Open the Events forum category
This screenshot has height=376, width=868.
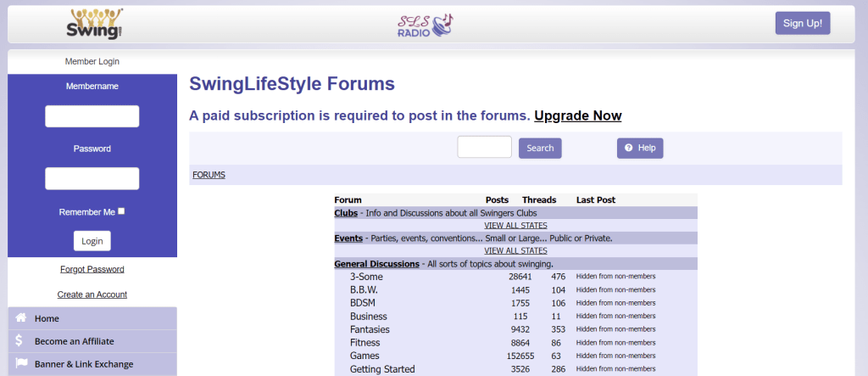click(x=348, y=239)
